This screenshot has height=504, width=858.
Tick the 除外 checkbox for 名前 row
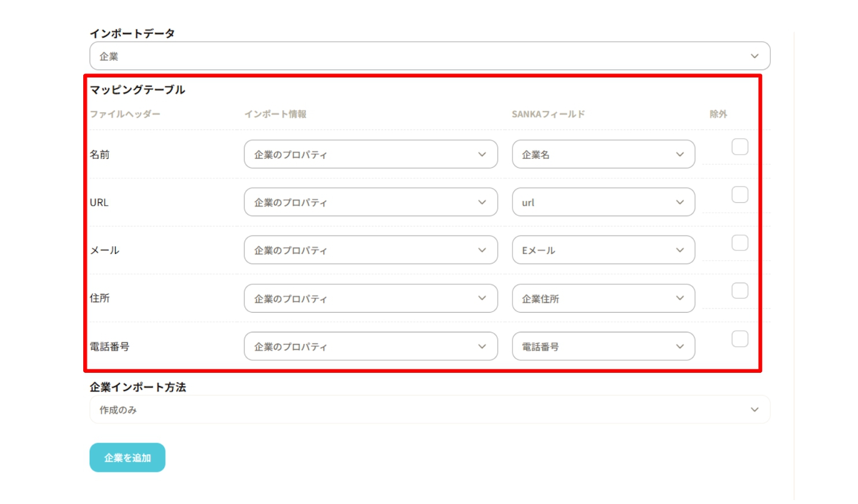(739, 147)
